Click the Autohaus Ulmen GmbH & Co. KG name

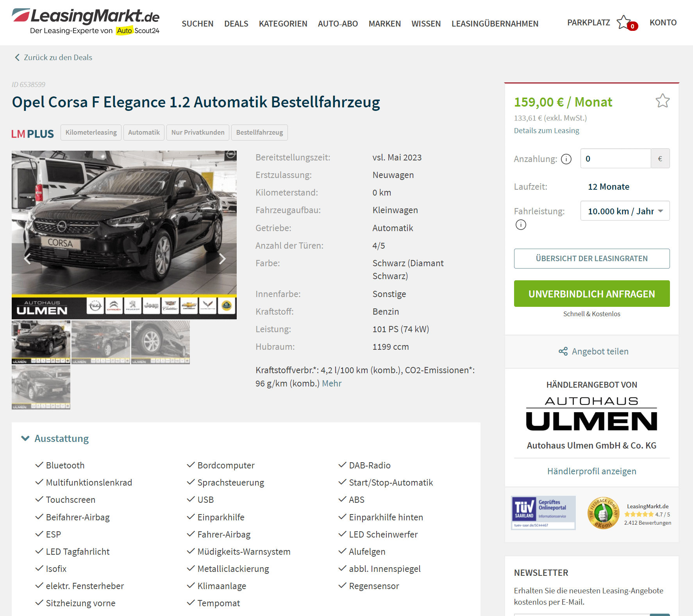point(591,445)
